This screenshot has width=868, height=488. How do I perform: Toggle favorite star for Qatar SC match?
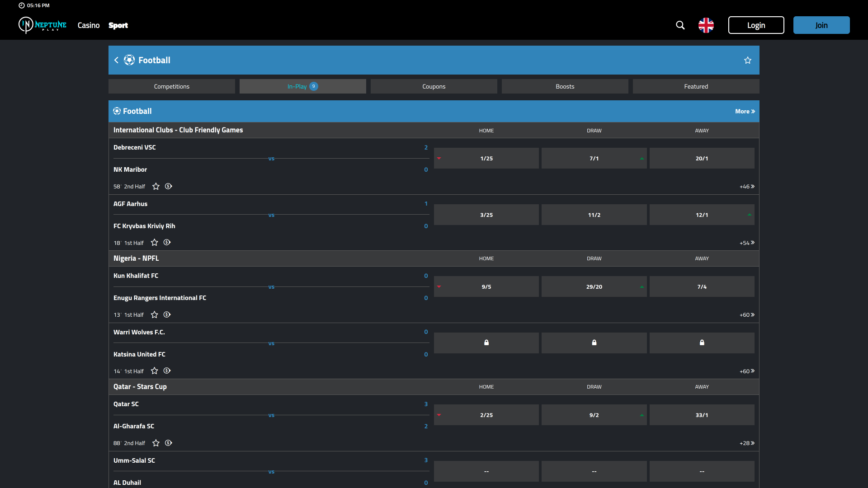tap(156, 443)
